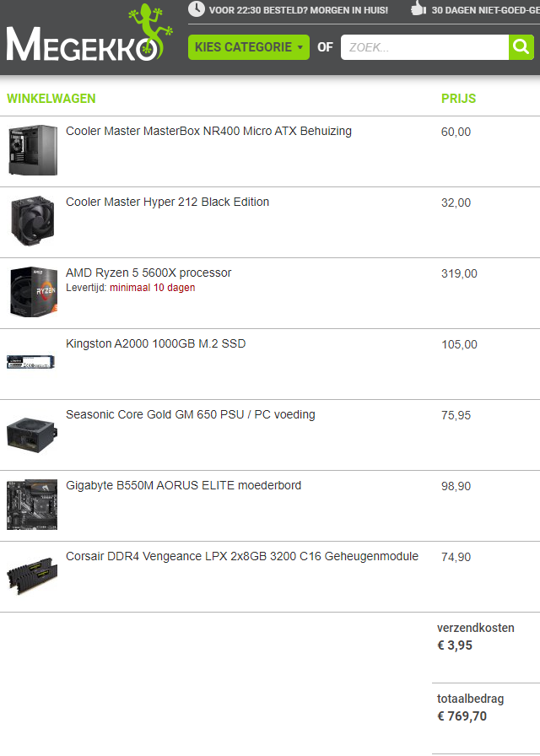The height and width of the screenshot is (756, 540).
Task: Open Cooler Master MasterBox NR400 product link
Action: click(208, 131)
